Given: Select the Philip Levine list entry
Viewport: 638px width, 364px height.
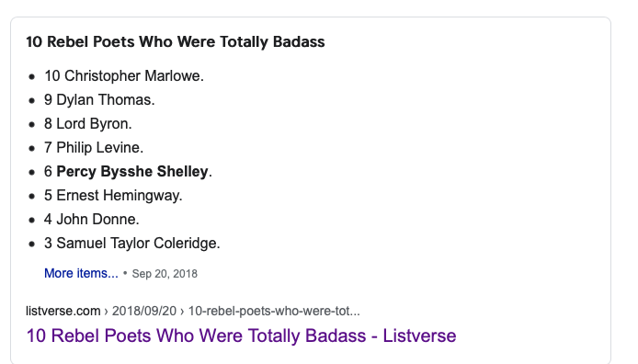Looking at the screenshot, I should click(x=94, y=148).
